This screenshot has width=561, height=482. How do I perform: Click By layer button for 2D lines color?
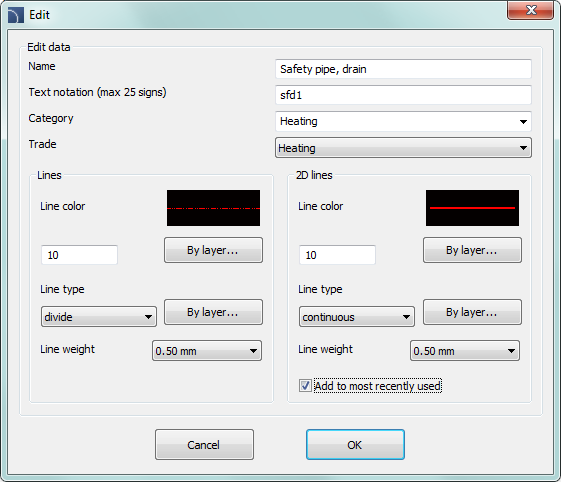(472, 250)
